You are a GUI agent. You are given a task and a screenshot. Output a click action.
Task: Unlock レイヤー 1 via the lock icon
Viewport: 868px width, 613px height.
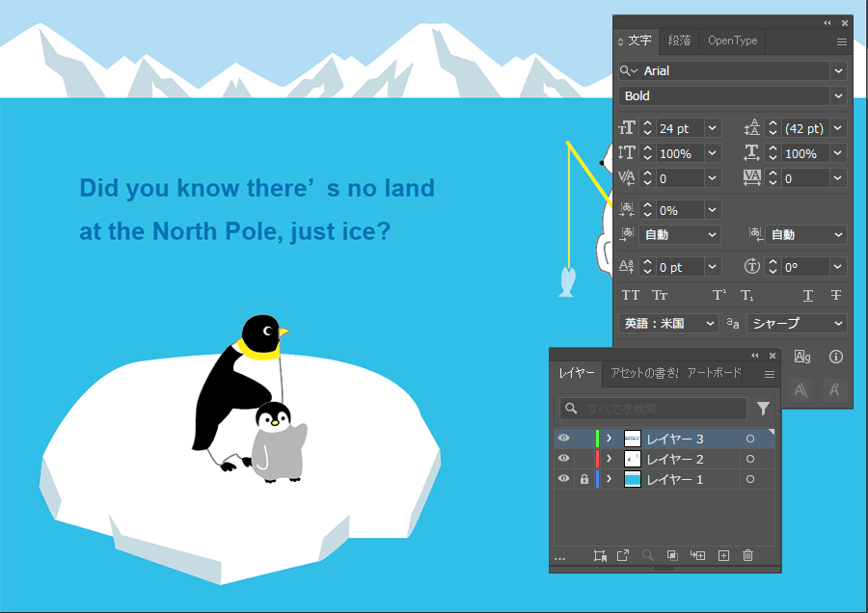point(583,479)
